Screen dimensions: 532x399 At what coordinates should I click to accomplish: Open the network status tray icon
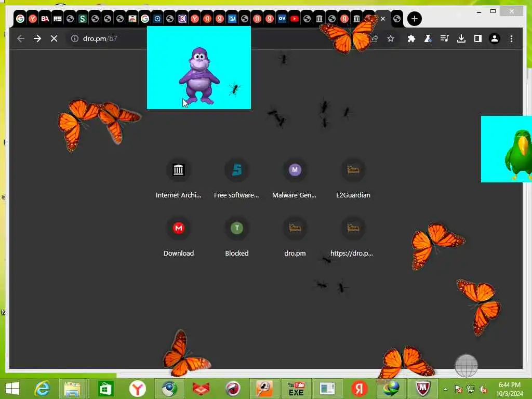tap(471, 389)
